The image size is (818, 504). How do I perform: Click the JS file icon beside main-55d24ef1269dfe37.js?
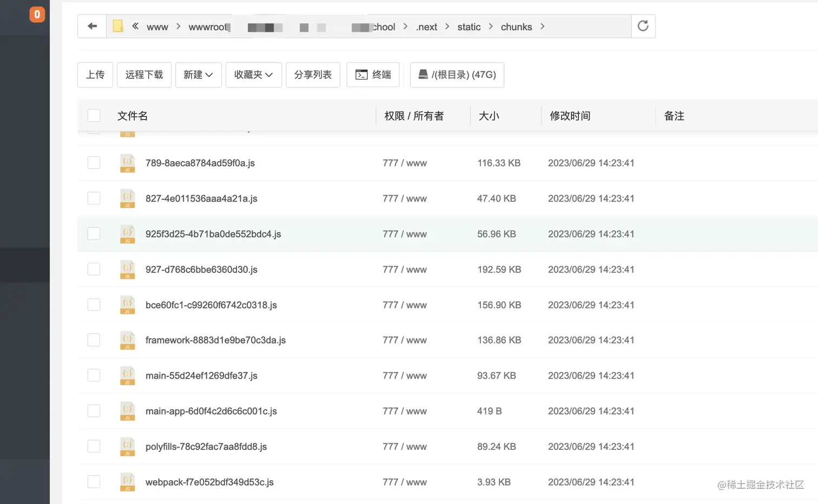(127, 375)
